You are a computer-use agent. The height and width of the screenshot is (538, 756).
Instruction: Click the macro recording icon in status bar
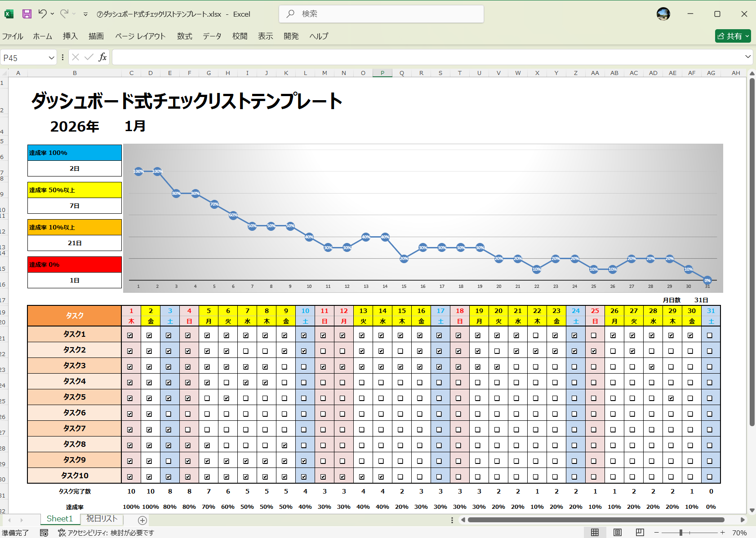pos(44,533)
